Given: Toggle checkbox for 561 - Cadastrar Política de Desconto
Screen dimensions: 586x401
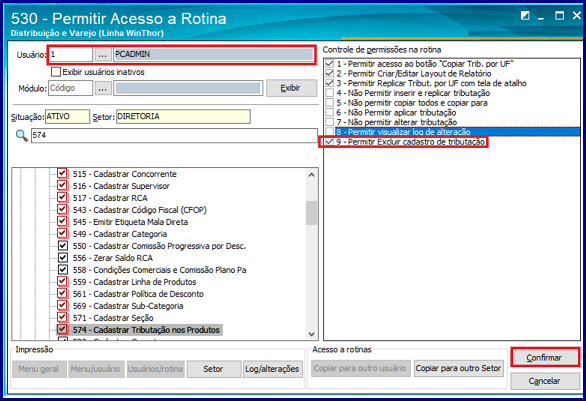Looking at the screenshot, I should tap(62, 294).
